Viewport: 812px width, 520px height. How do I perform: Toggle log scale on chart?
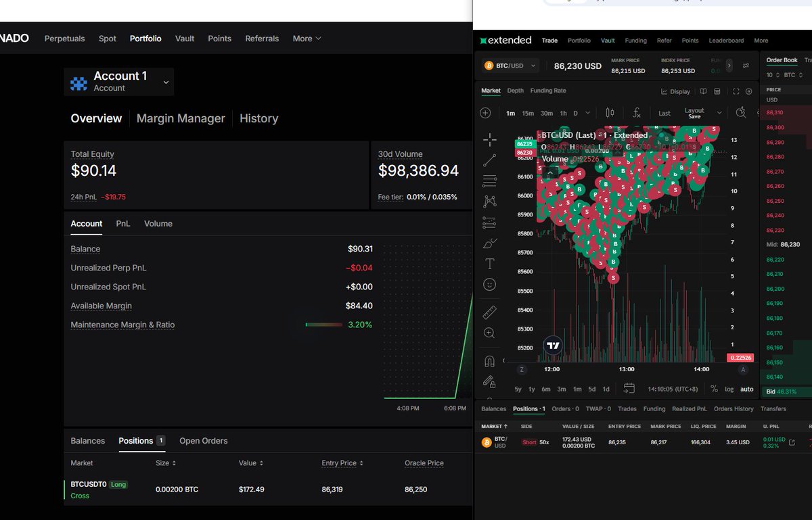pos(729,389)
